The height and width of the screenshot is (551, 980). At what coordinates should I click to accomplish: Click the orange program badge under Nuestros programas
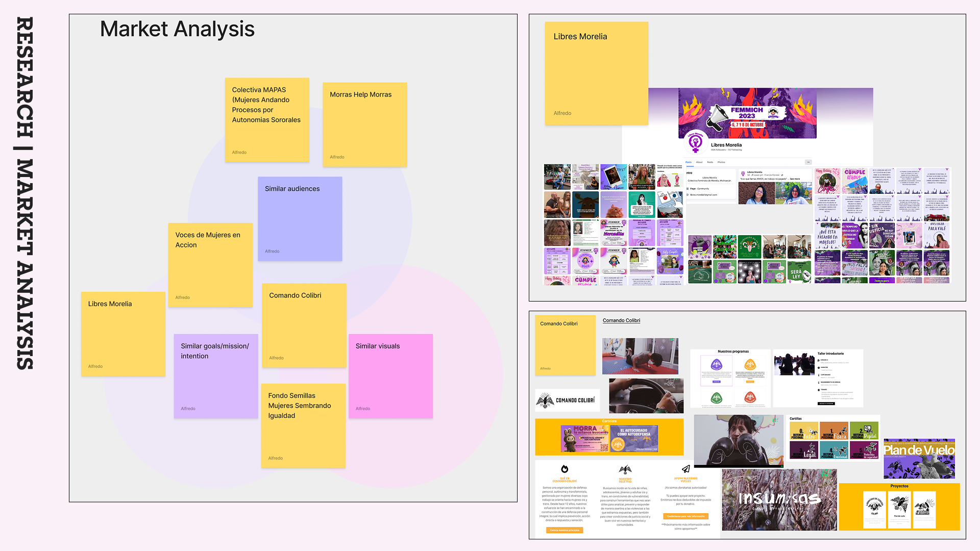pos(750,364)
